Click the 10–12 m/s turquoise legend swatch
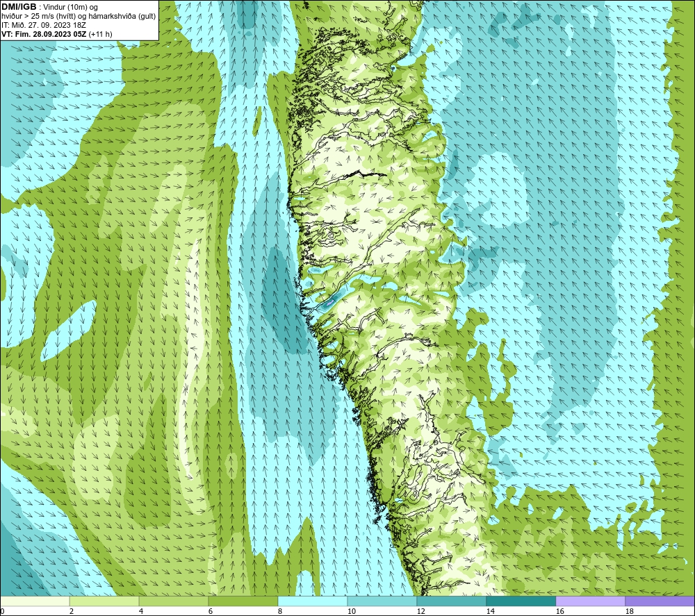Viewport: 695px width, 616px height. pyautogui.click(x=382, y=601)
